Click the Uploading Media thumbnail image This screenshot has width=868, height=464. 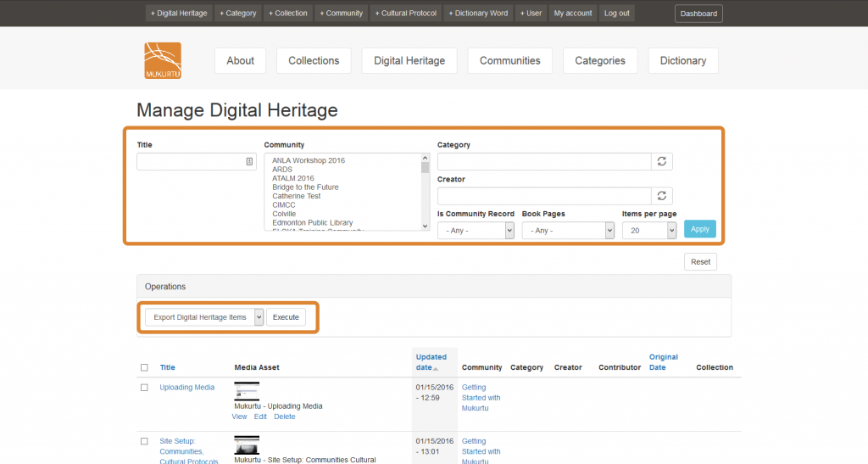pyautogui.click(x=247, y=391)
